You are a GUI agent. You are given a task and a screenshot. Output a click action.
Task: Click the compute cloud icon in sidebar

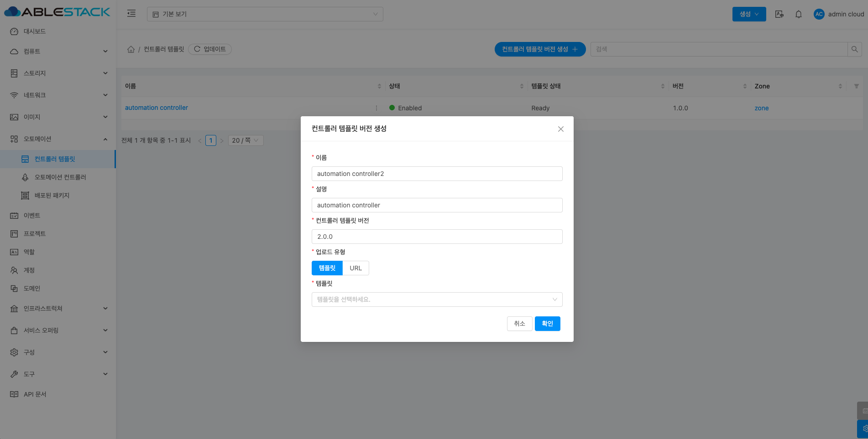click(x=14, y=52)
